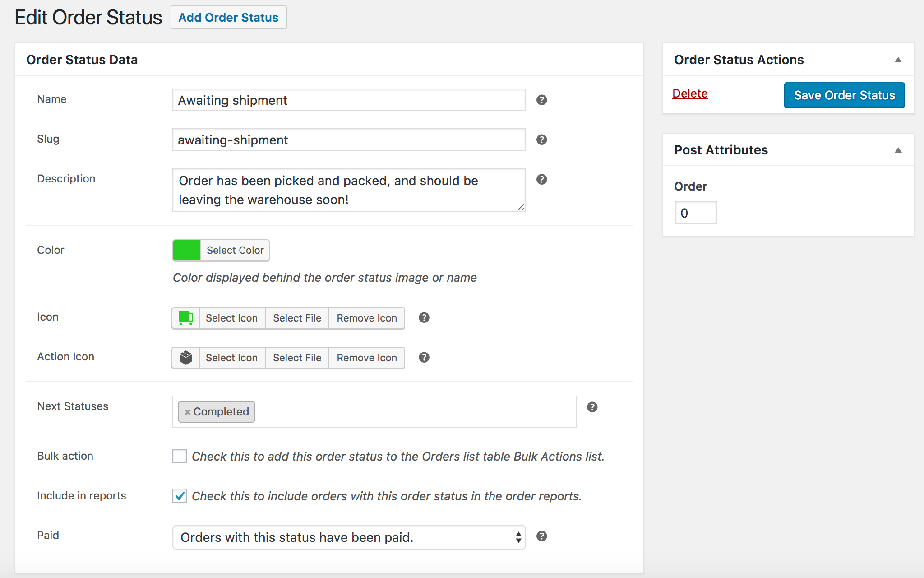Click the Save Order Status button

tap(844, 95)
